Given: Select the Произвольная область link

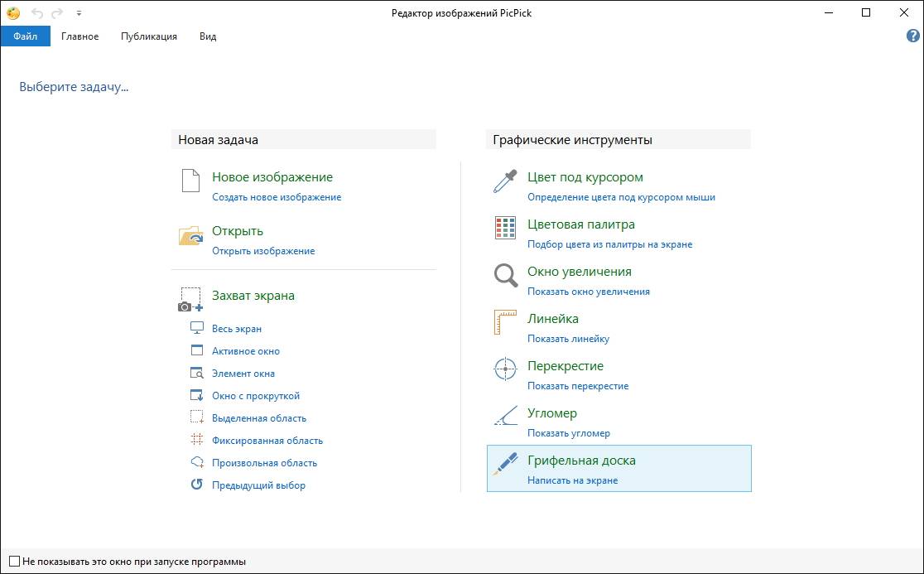Looking at the screenshot, I should 265,463.
